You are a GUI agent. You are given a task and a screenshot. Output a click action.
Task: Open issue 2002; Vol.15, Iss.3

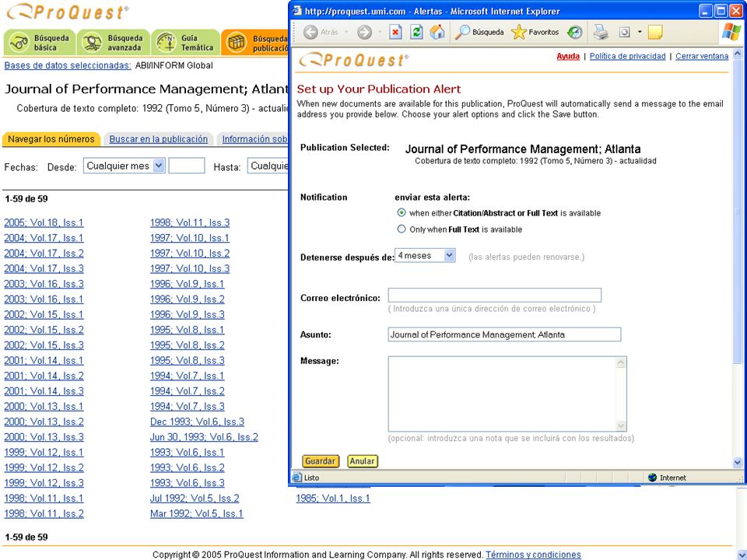44,345
